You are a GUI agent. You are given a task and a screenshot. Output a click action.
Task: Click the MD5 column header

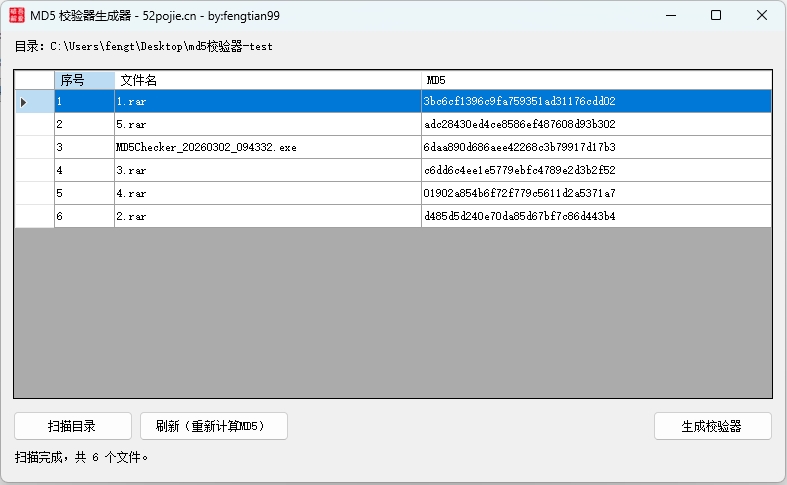(x=596, y=80)
